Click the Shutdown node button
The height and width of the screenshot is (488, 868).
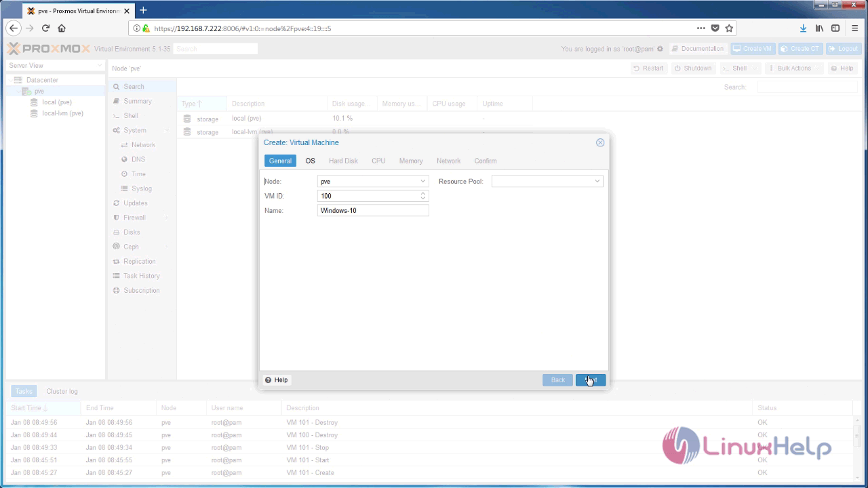(693, 68)
